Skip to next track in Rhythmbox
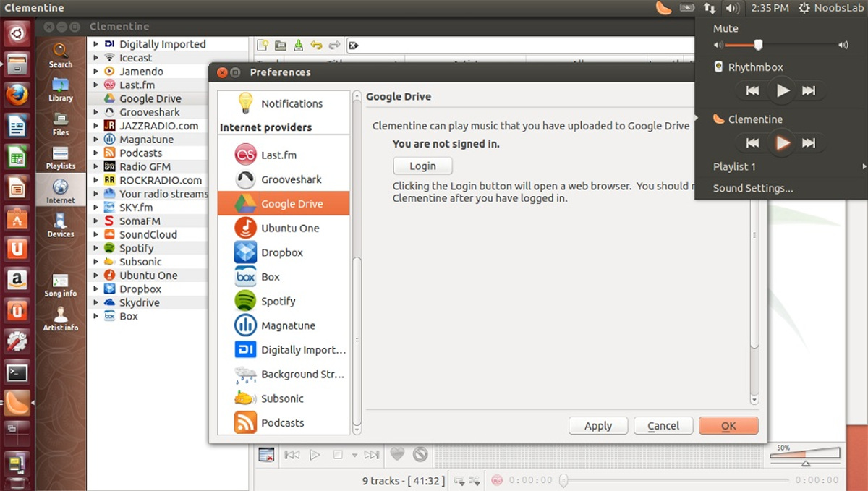 point(809,90)
